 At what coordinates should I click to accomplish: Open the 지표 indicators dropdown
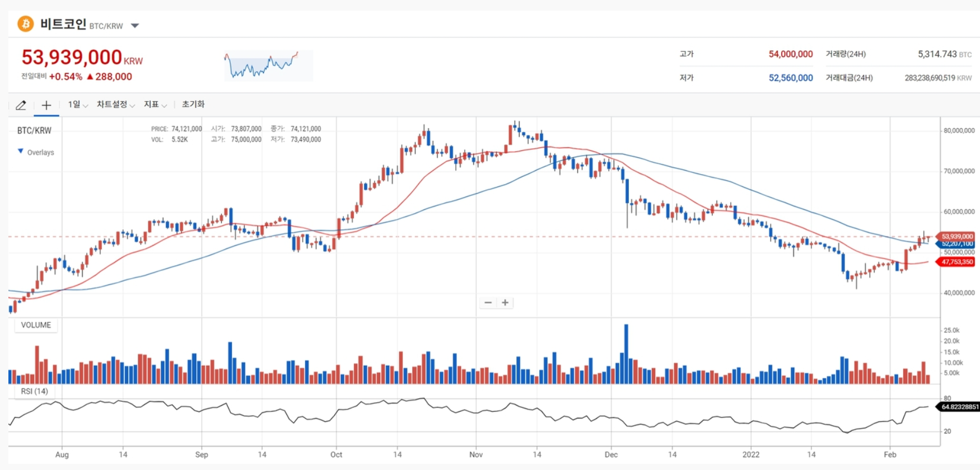(155, 105)
